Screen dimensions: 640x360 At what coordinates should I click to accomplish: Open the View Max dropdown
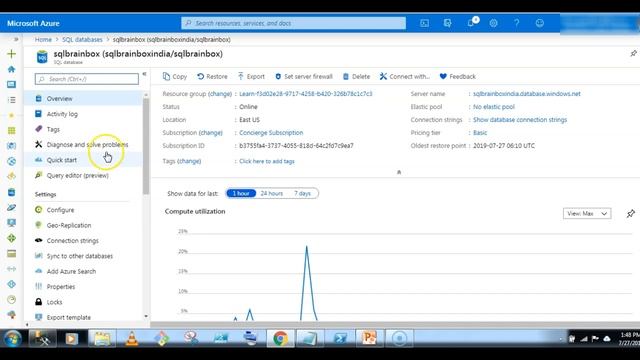pyautogui.click(x=587, y=213)
